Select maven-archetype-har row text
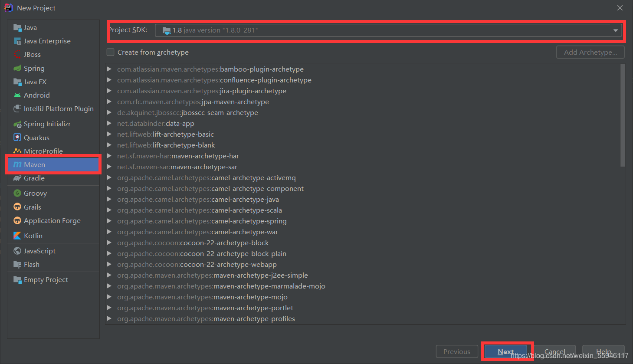Screen dimensions: 633x364 click(x=178, y=156)
